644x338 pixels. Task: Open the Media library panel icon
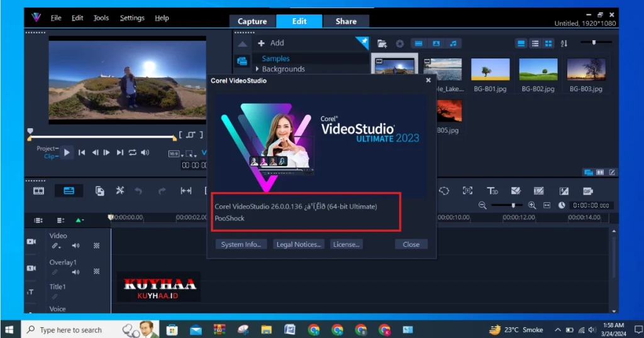[x=242, y=62]
